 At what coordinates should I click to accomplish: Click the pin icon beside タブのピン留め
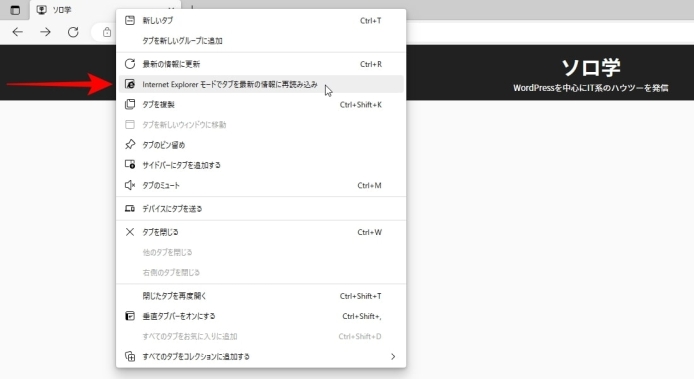point(130,144)
